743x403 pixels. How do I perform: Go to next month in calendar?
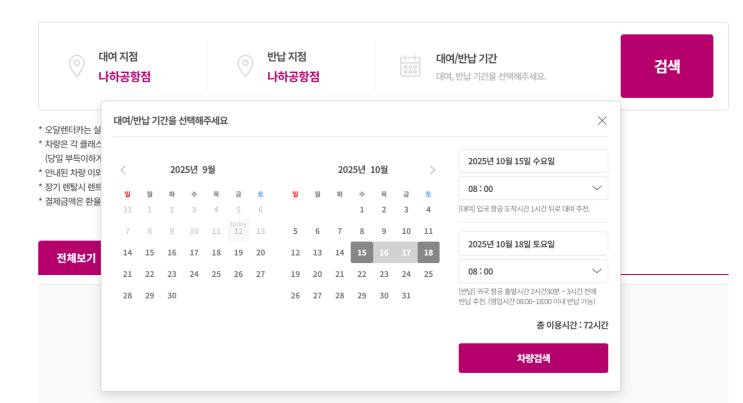pyautogui.click(x=432, y=170)
